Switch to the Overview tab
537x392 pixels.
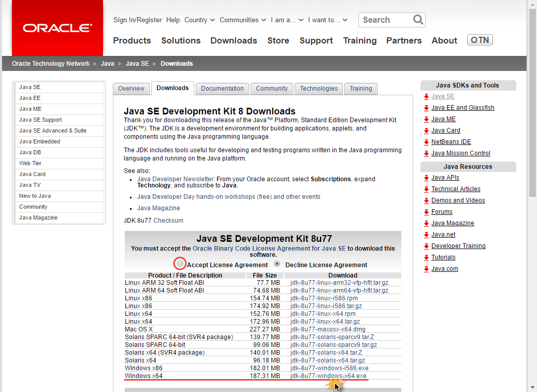[x=131, y=89]
